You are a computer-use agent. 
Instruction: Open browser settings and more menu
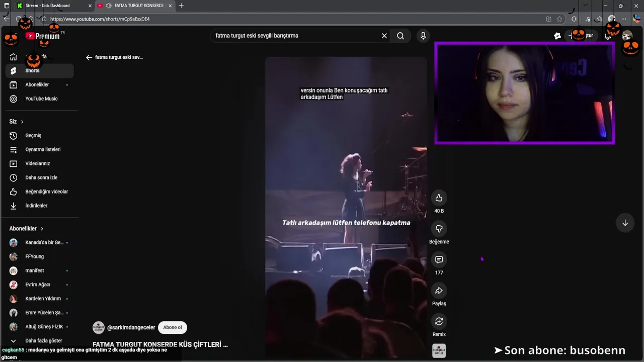(624, 19)
